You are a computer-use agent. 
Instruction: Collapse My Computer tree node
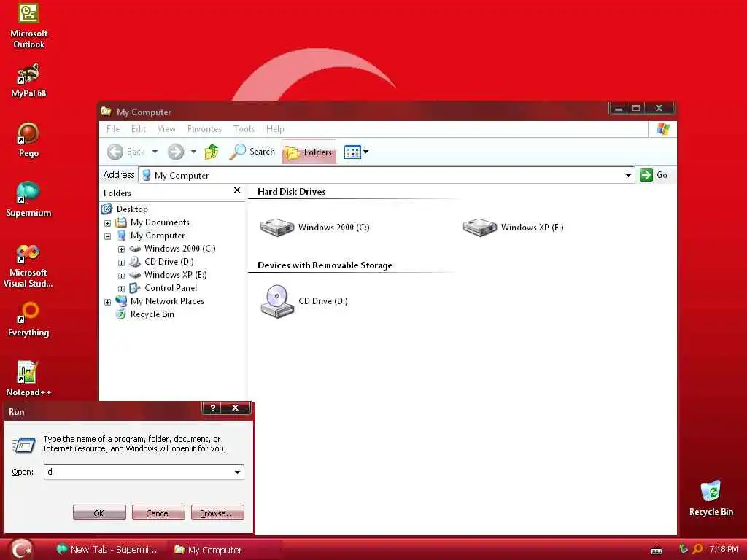[x=108, y=236]
